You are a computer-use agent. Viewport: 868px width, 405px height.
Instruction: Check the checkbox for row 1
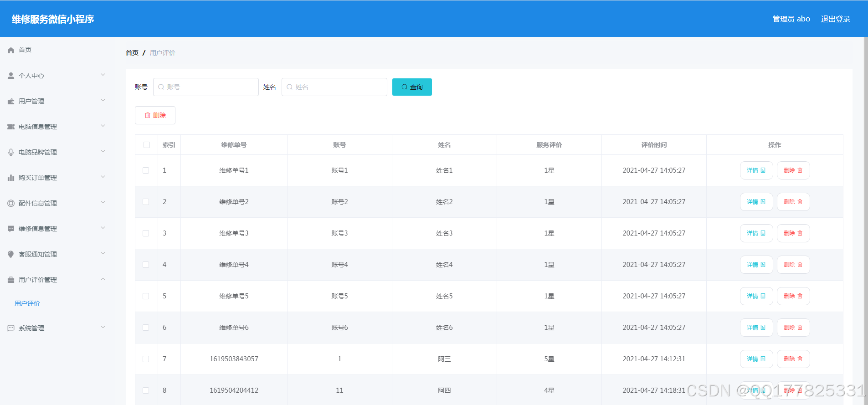point(146,170)
